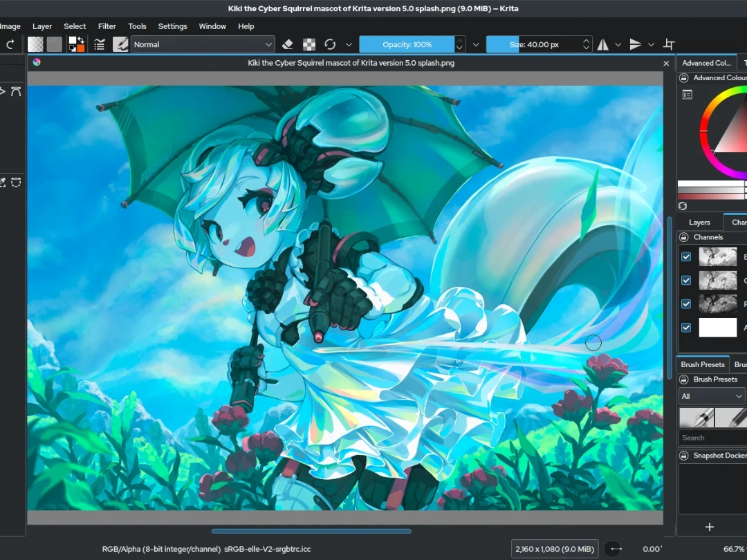Toggle vertical mirror tool
The image size is (747, 560).
tap(635, 44)
